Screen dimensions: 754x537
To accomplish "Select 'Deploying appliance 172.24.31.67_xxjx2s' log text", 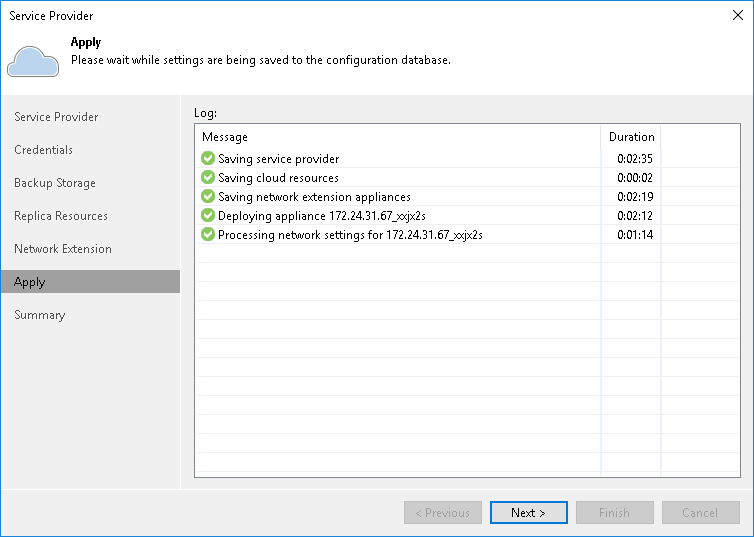I will pyautogui.click(x=322, y=216).
